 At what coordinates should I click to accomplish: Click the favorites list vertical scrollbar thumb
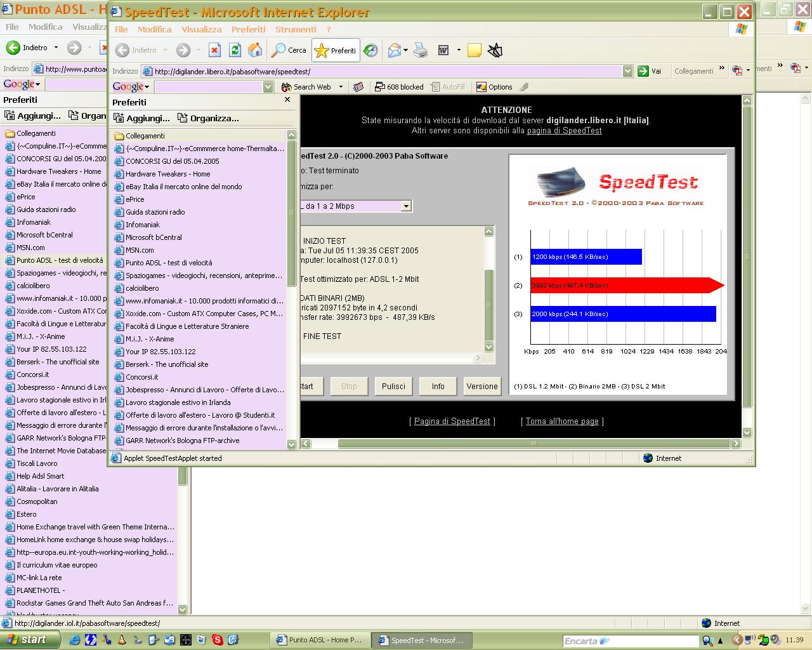(292, 213)
